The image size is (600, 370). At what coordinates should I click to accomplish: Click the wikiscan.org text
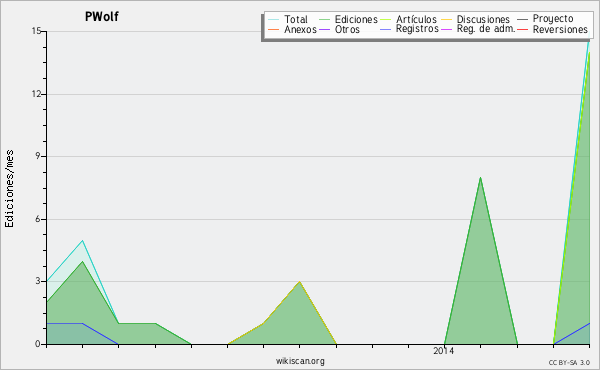300,361
